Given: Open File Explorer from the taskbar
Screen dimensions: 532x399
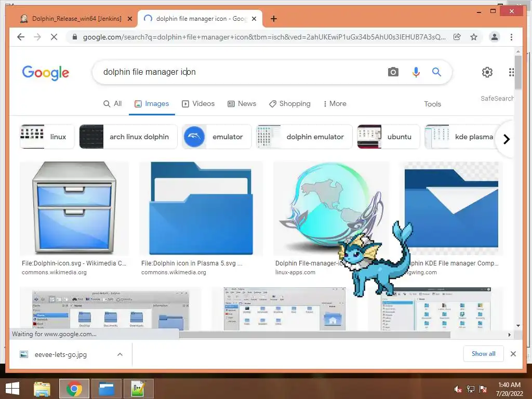Looking at the screenshot, I should tap(42, 389).
